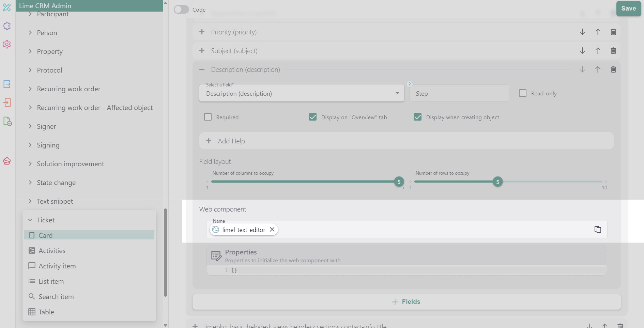
Task: Delete the Priority field with trash icon
Action: pos(613,32)
